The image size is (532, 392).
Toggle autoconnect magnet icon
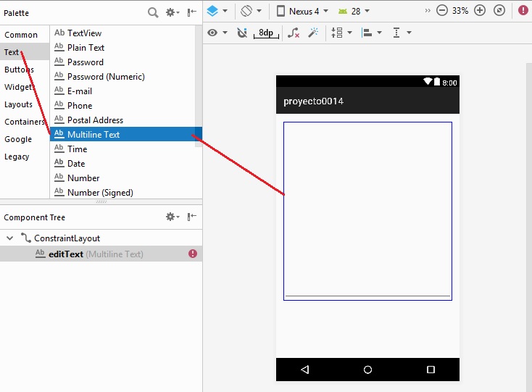pos(242,33)
